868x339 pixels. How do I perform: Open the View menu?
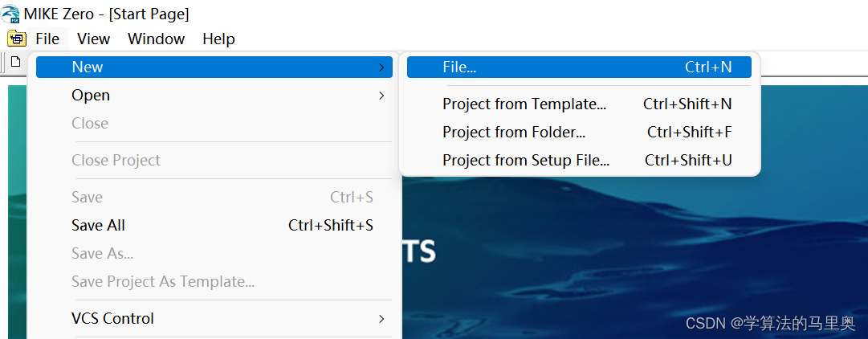click(93, 39)
